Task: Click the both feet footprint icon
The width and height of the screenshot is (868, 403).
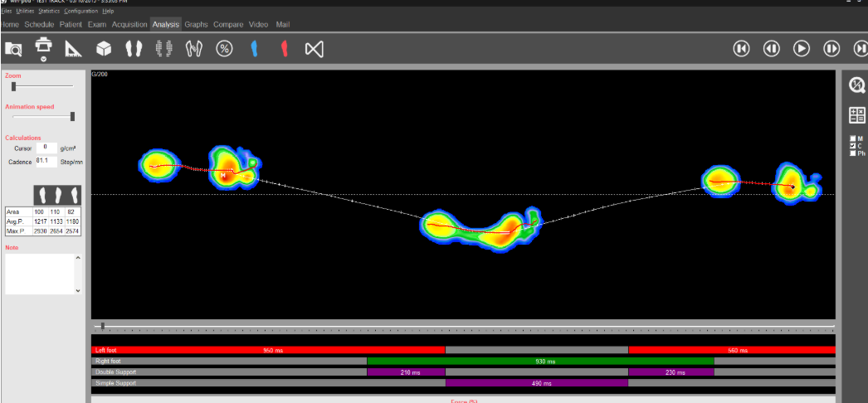Action: pyautogui.click(x=134, y=49)
